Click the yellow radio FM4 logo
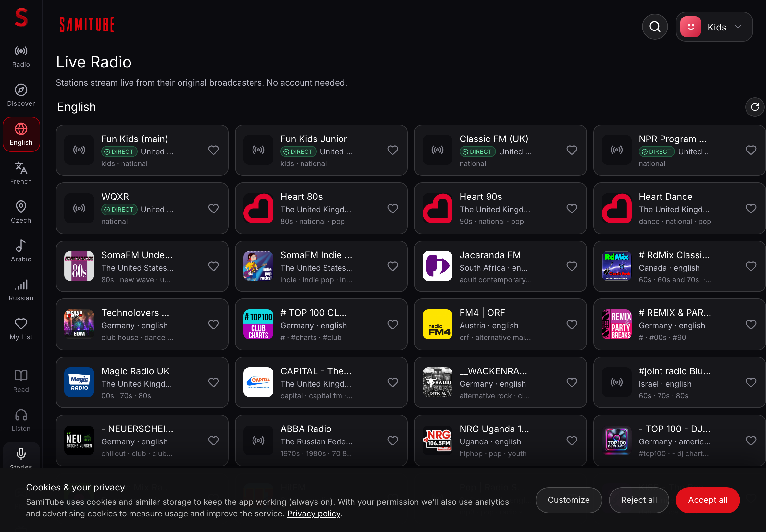 437,324
